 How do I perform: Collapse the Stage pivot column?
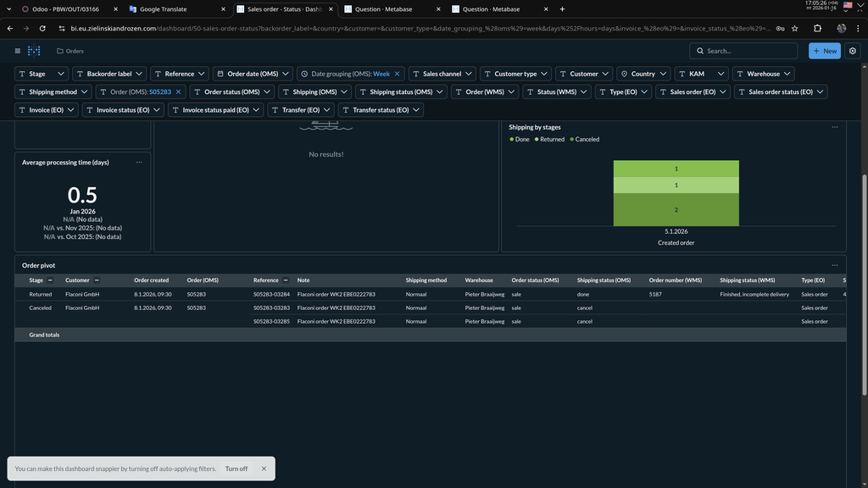(50, 280)
